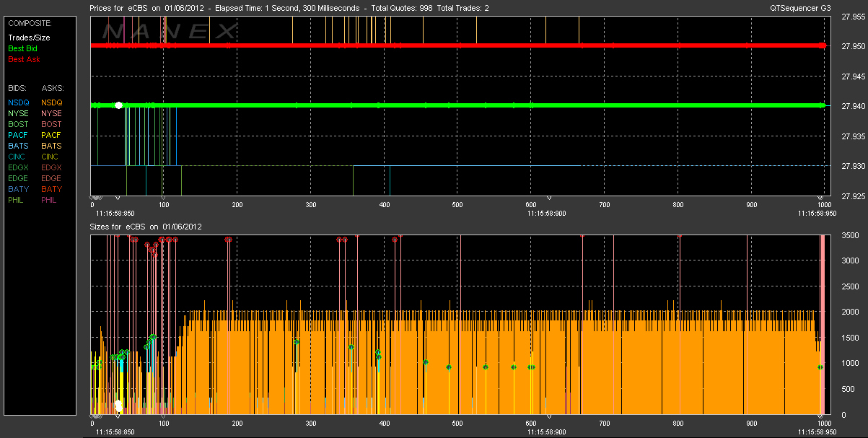
Task: Click the 27.940 price axis label
Action: click(x=853, y=106)
